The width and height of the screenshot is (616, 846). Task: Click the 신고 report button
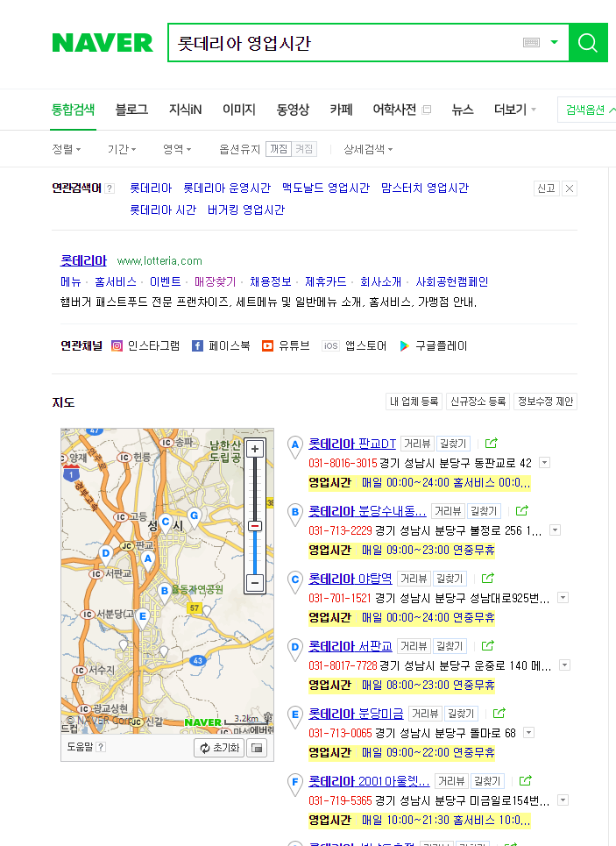(x=546, y=188)
